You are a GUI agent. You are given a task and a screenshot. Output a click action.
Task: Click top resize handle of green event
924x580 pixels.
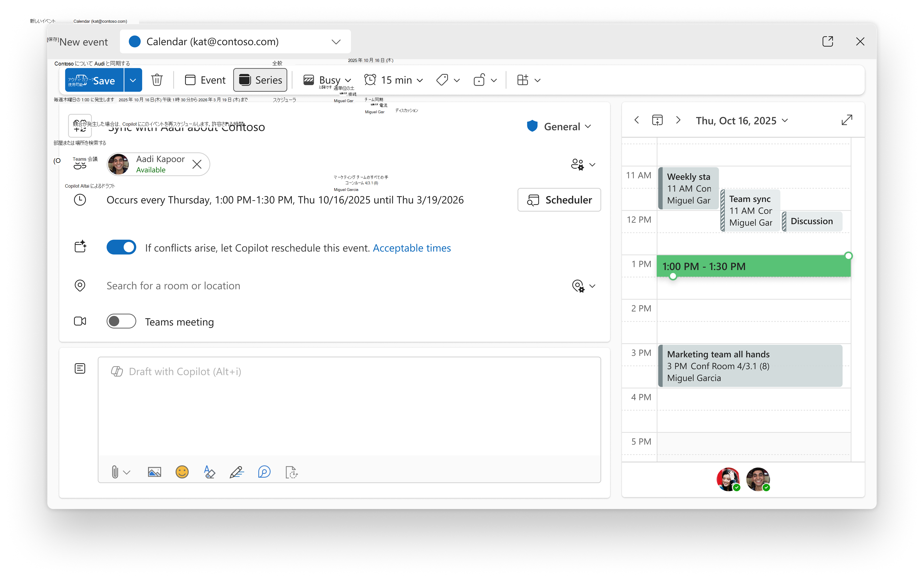click(x=848, y=256)
